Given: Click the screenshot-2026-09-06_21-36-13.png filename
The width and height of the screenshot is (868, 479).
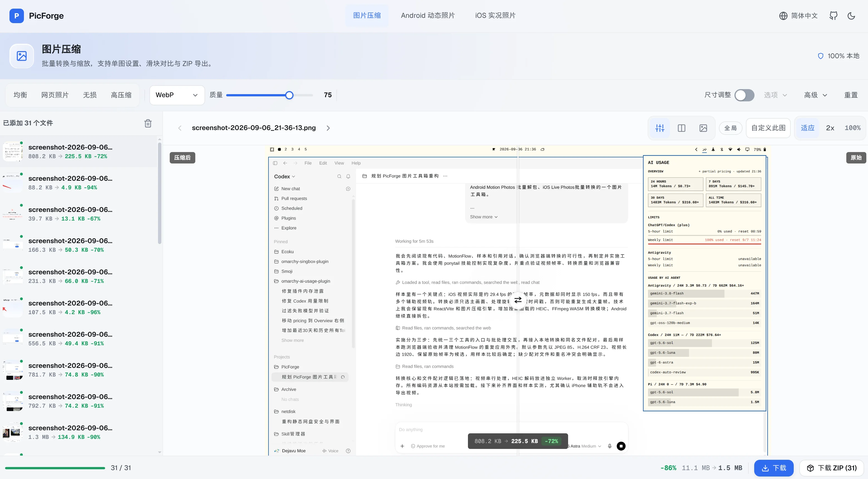Looking at the screenshot, I should coord(254,128).
